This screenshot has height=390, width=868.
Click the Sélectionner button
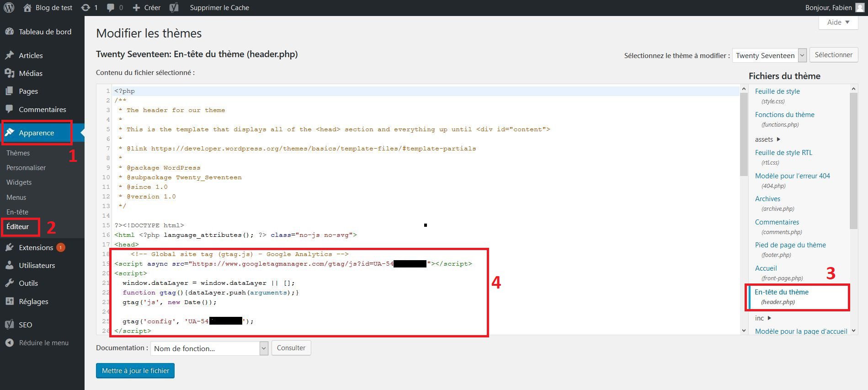(x=833, y=55)
